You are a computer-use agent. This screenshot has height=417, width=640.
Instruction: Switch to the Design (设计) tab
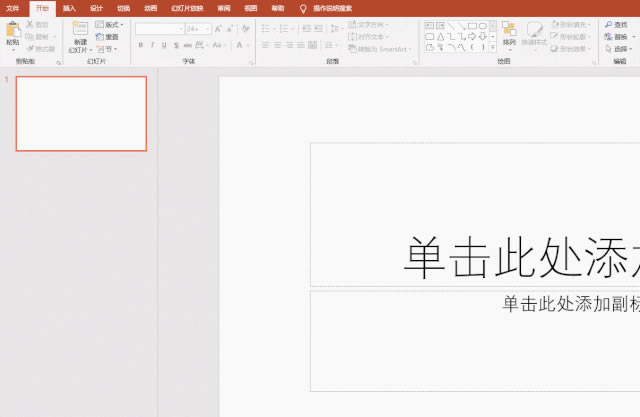(96, 8)
